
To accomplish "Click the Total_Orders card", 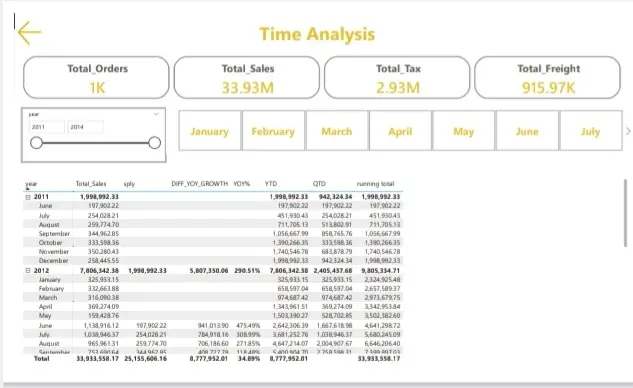I will coord(96,77).
